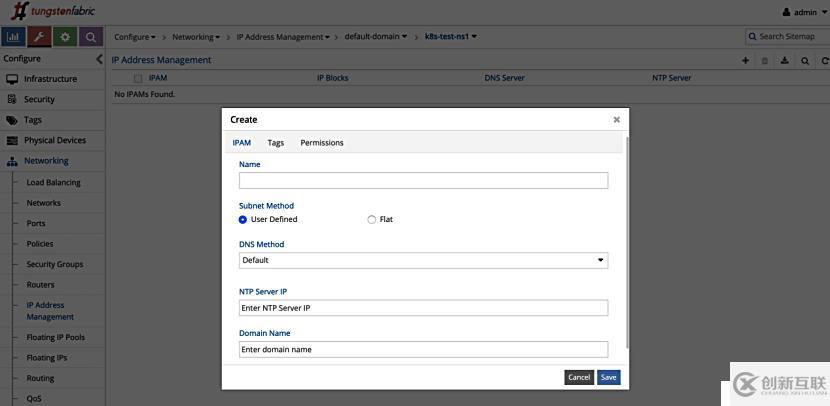The image size is (830, 406).
Task: Open the Monitor bar-chart icon
Action: [x=13, y=37]
